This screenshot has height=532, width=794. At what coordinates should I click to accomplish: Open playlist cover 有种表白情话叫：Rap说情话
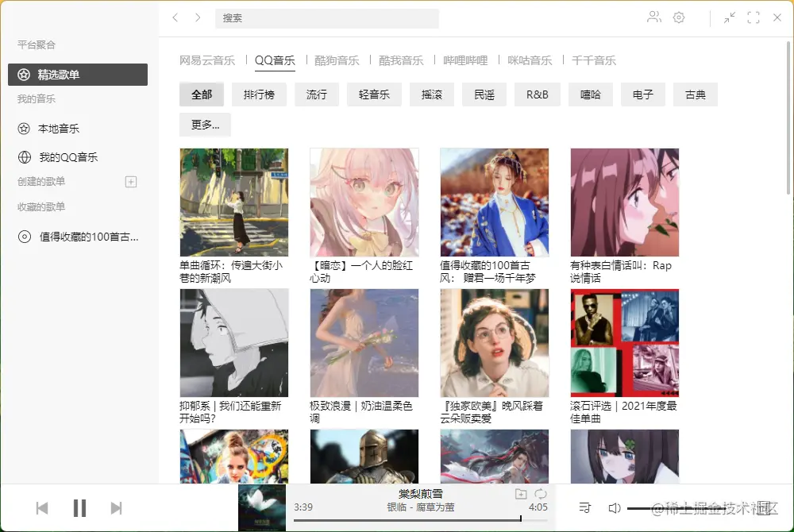click(x=624, y=202)
